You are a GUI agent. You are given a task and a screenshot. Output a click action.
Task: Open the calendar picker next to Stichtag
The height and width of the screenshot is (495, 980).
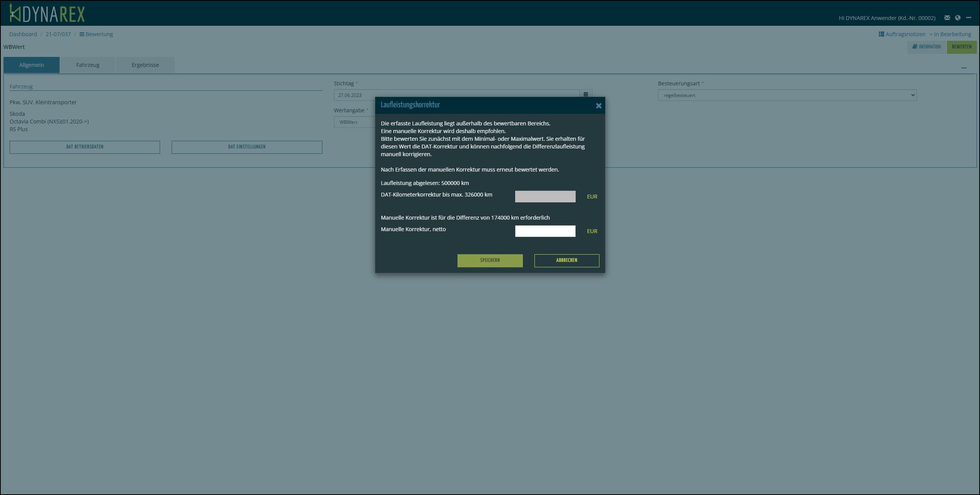coord(586,95)
